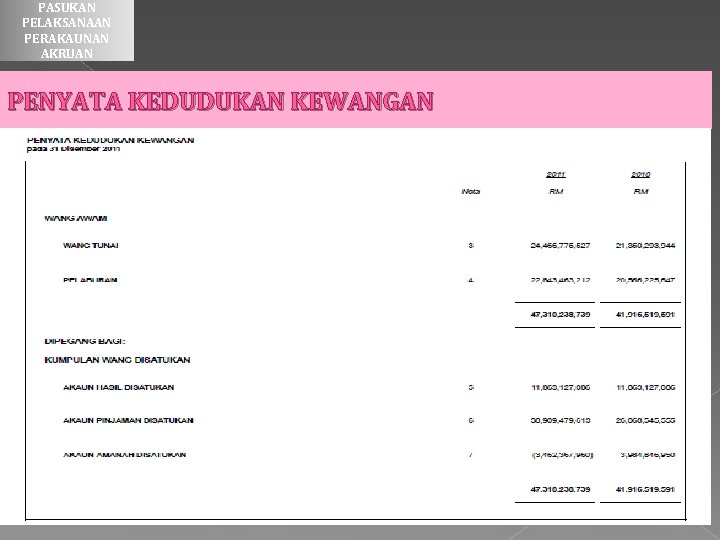Select WANG AWAM 2011 total 47,310,238,739
720x540 pixels.
click(560, 315)
